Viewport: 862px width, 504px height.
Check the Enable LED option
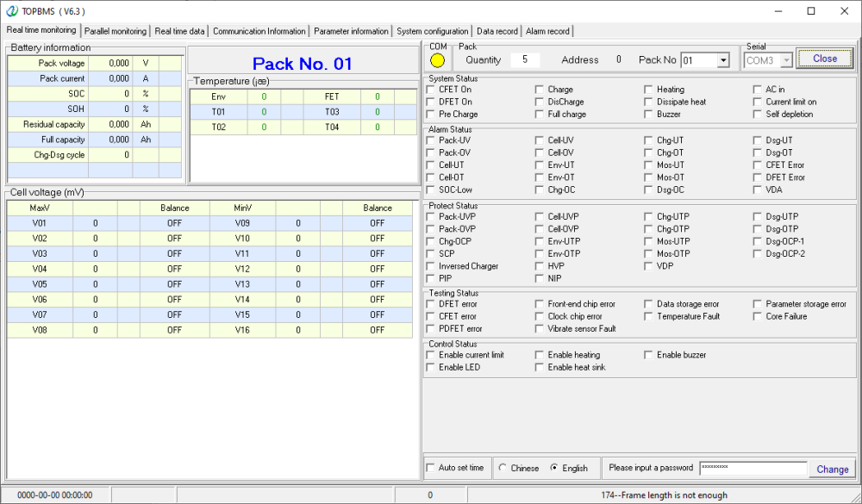429,367
